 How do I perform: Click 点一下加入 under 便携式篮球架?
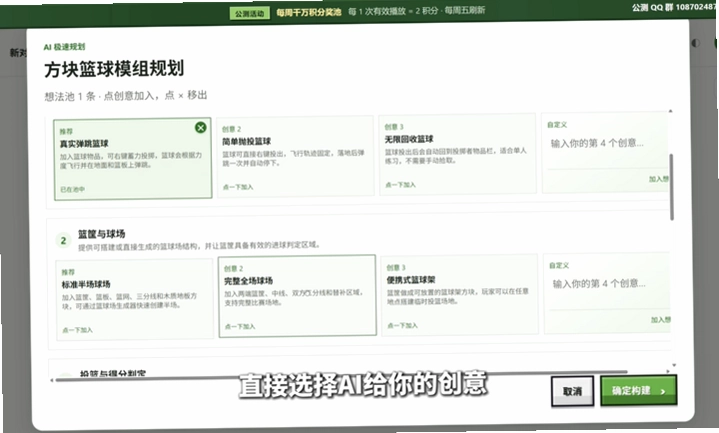402,326
